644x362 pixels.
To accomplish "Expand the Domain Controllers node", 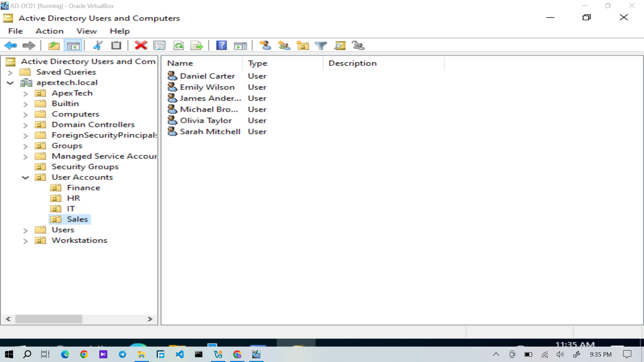I will [25, 125].
